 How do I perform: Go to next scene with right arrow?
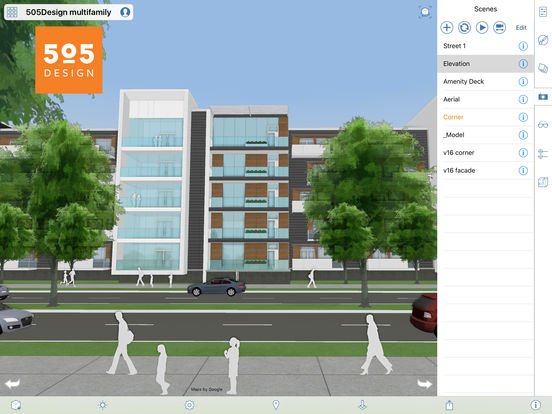pos(425,383)
